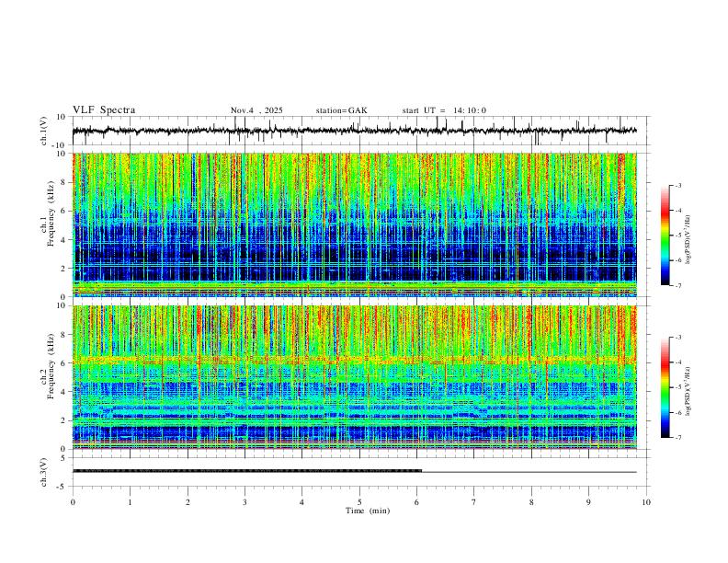
Task: Click the '-10' tick on ch.1(V) axis
Action: (60, 145)
